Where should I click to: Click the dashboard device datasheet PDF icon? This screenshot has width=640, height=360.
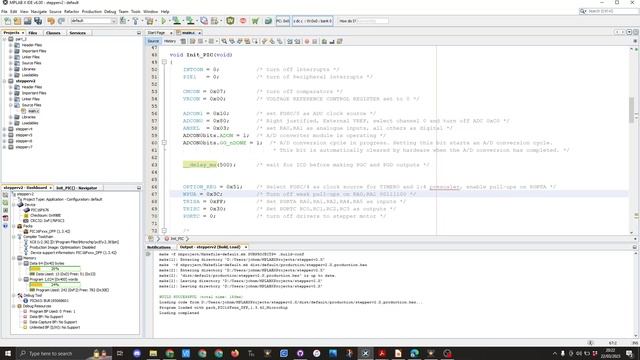[x=5, y=218]
